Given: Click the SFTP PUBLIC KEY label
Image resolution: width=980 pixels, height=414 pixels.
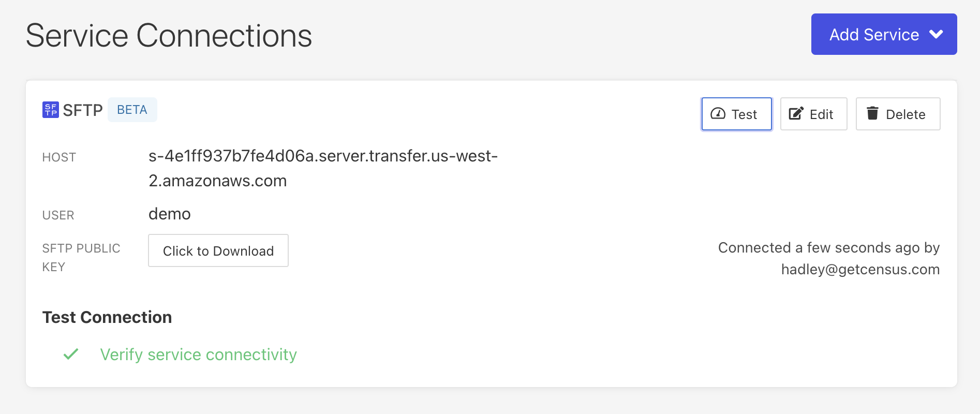Looking at the screenshot, I should click(x=81, y=257).
